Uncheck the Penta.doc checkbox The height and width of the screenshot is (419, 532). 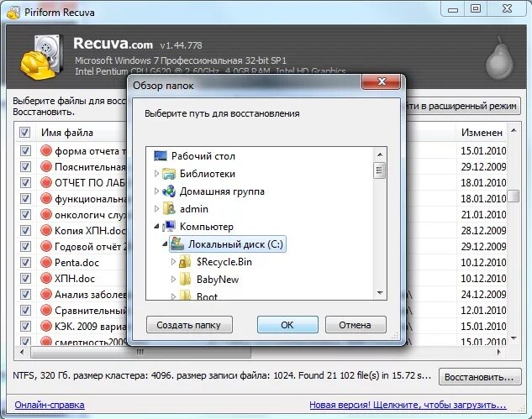[x=25, y=262]
